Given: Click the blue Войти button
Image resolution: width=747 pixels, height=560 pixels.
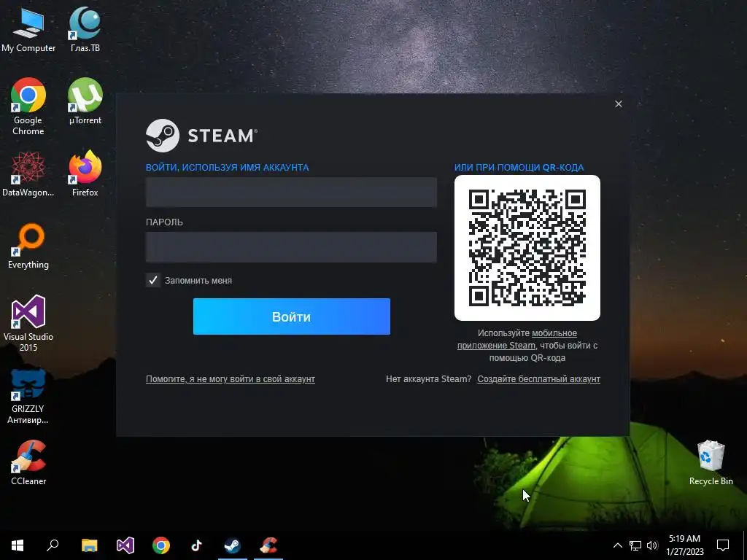Looking at the screenshot, I should pyautogui.click(x=292, y=316).
